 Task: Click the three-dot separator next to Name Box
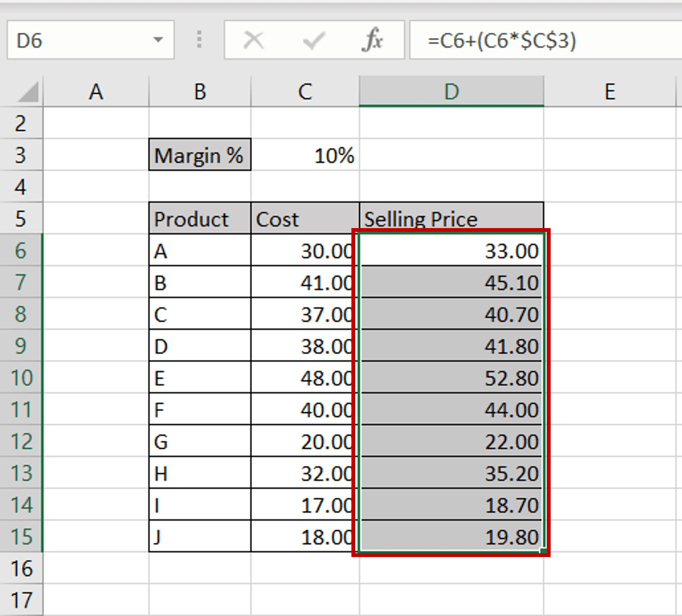[199, 39]
